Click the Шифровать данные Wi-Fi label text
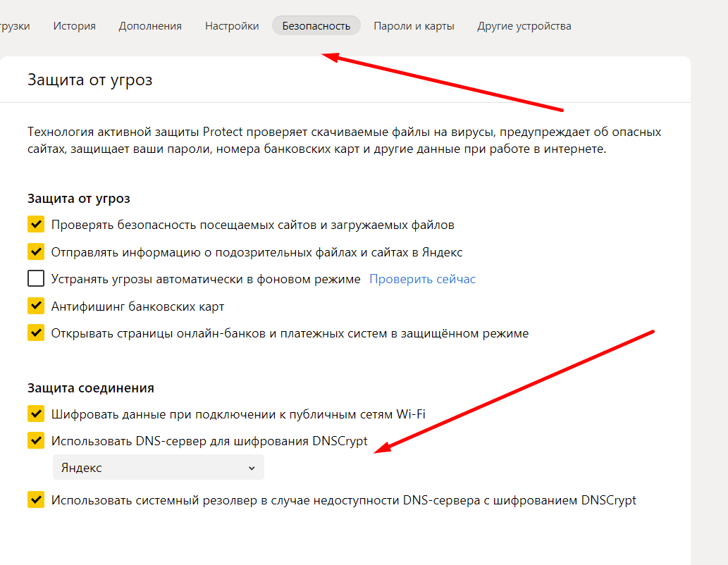The width and height of the screenshot is (728, 565). point(238,414)
